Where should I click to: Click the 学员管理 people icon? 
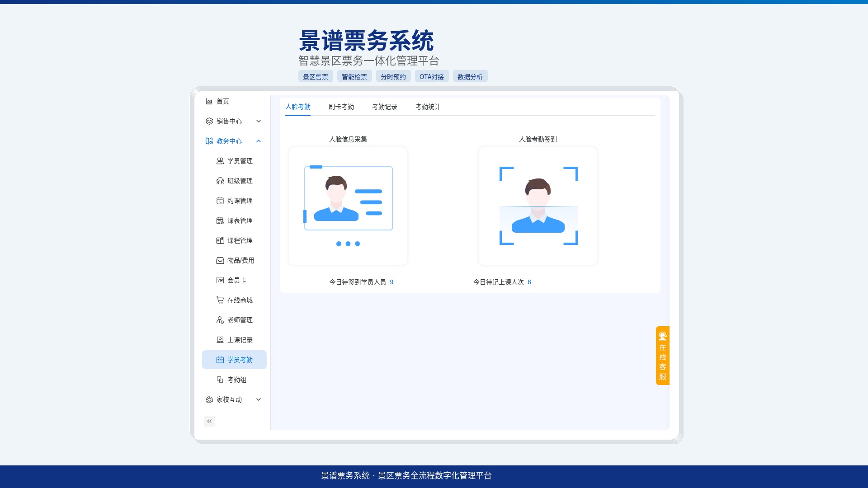click(220, 161)
